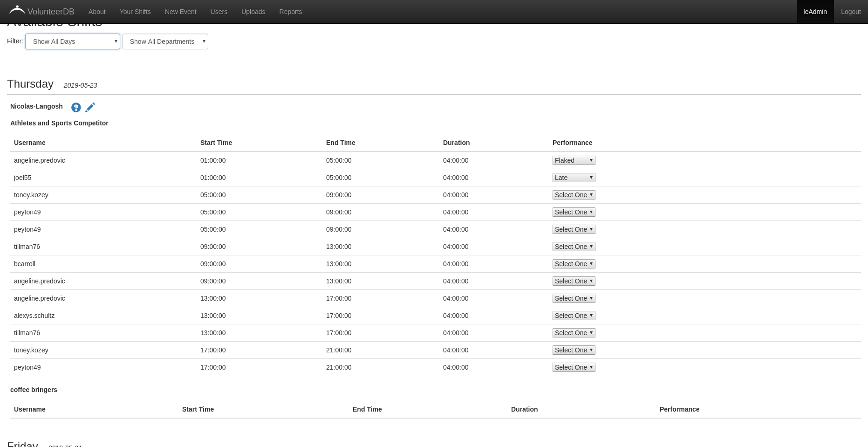Change the Flaked performance dropdown for angeline.predovic
The image size is (868, 447).
[574, 160]
